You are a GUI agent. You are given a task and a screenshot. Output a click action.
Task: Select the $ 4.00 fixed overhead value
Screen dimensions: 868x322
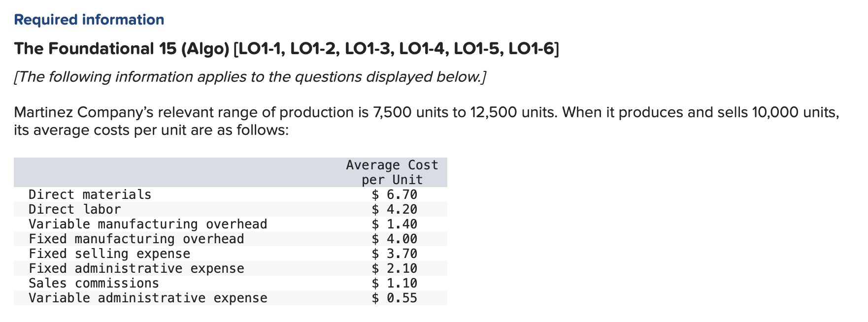point(394,239)
